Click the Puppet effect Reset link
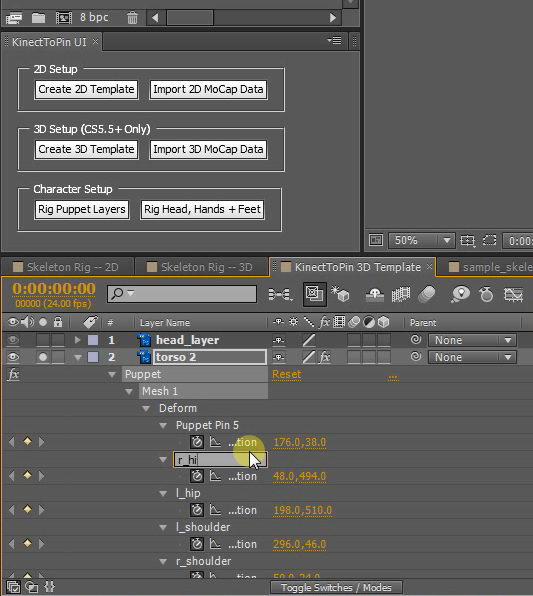 pos(286,374)
